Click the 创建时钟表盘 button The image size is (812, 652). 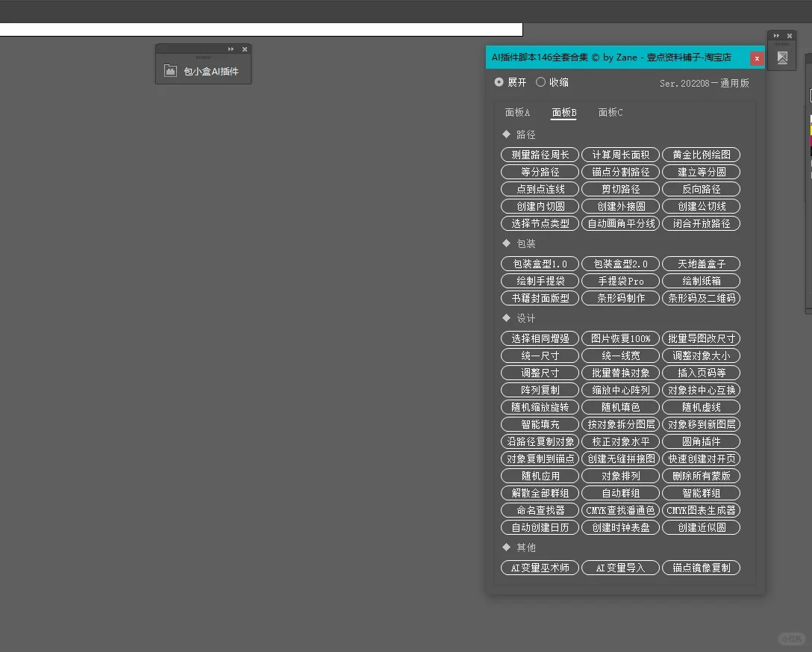pyautogui.click(x=620, y=526)
